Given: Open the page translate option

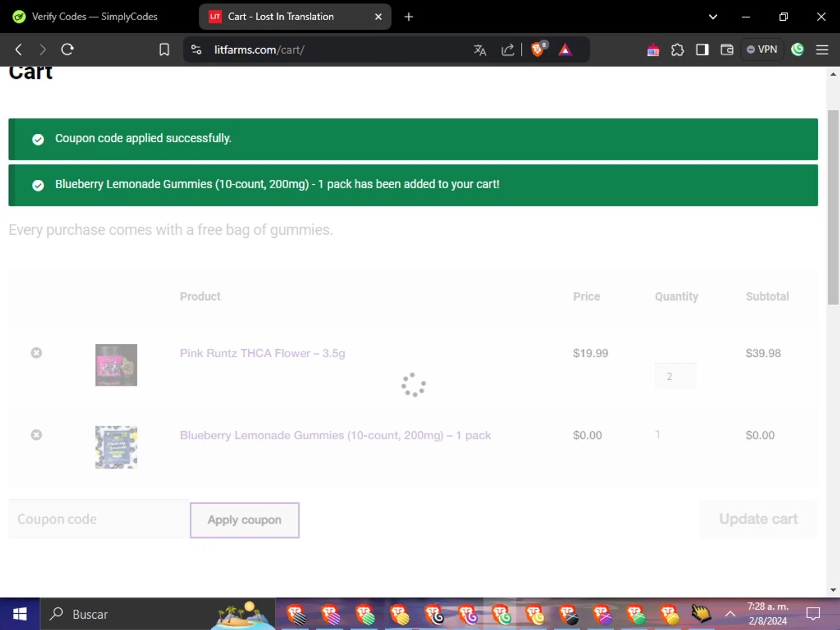Looking at the screenshot, I should [x=480, y=50].
